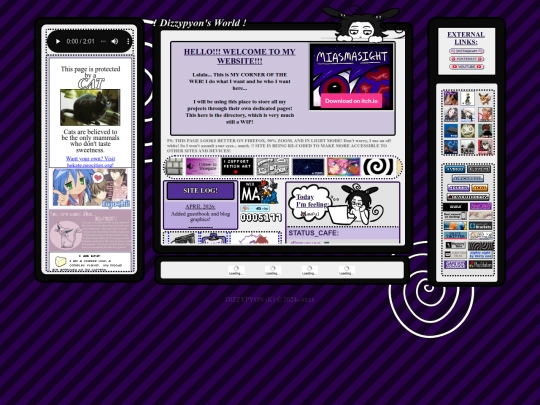Image resolution: width=540 pixels, height=405 pixels.
Task: Open the 'APRIL 2026:' log entry link
Action: [200, 207]
